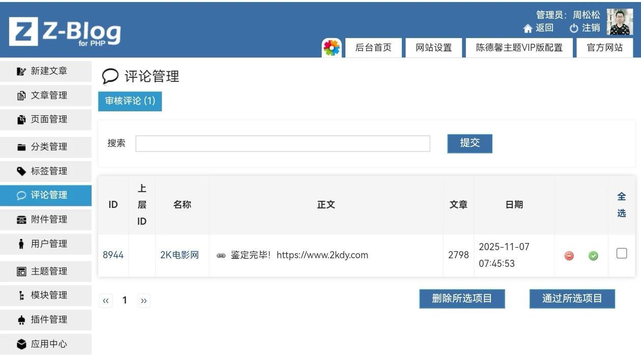641x364 pixels.
Task: Click 全选 to select all comments
Action: click(622, 204)
